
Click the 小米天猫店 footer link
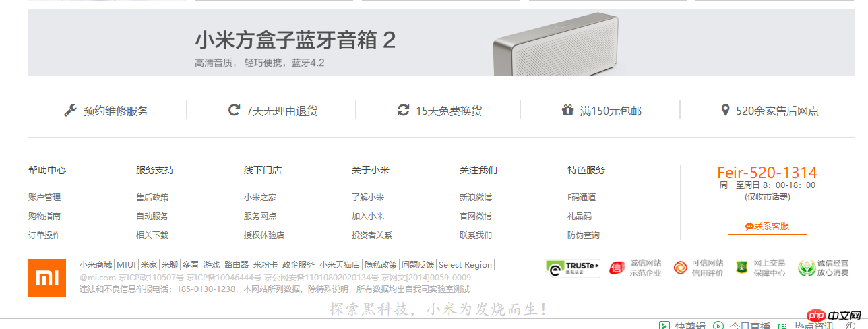pyautogui.click(x=340, y=264)
